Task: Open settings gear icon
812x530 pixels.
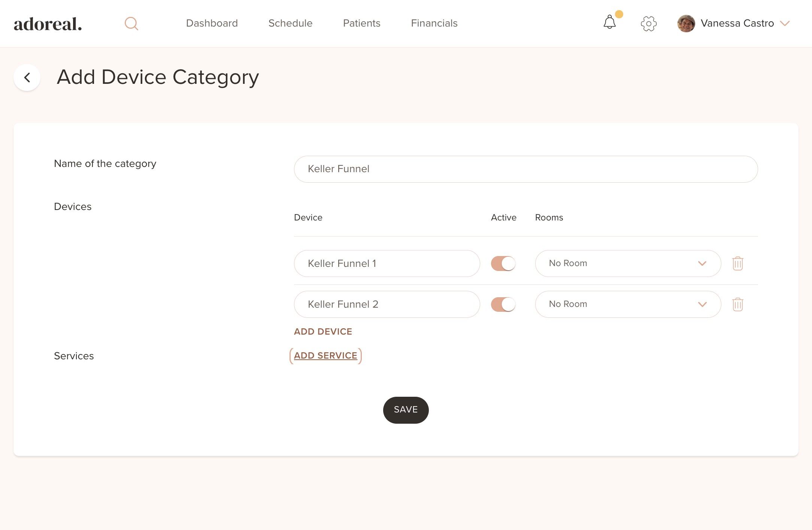Action: [x=648, y=24]
